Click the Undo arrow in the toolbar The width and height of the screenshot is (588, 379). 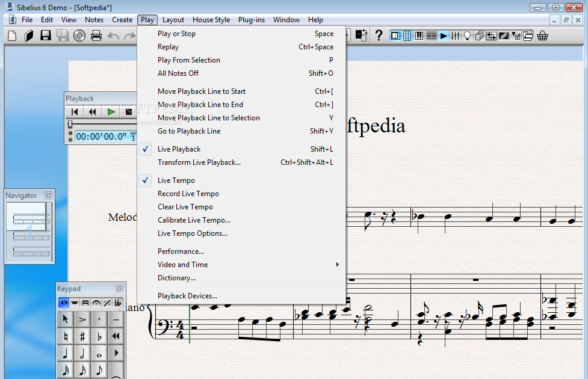113,36
